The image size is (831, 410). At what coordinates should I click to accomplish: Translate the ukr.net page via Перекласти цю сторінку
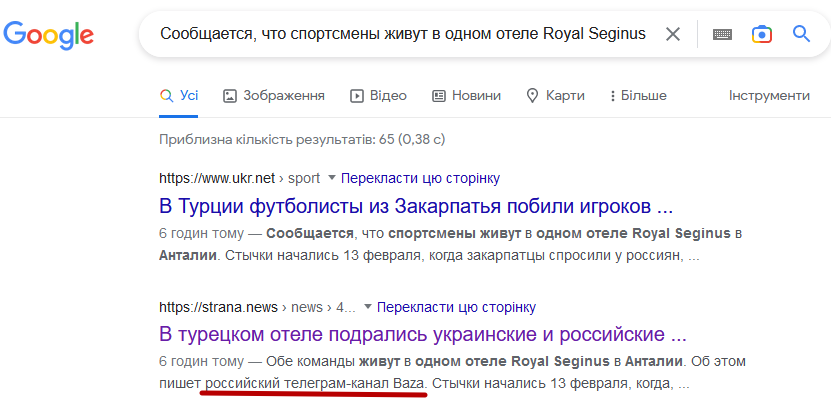coord(420,179)
